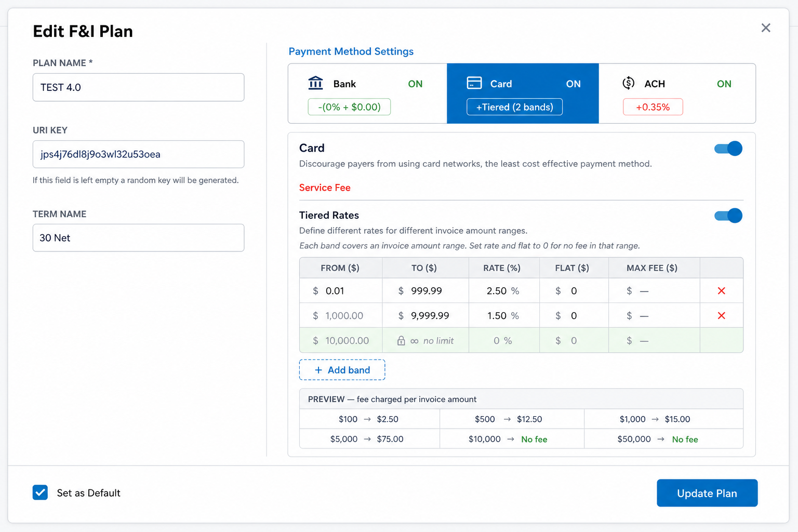Click the Payment Method Settings heading

pos(351,51)
